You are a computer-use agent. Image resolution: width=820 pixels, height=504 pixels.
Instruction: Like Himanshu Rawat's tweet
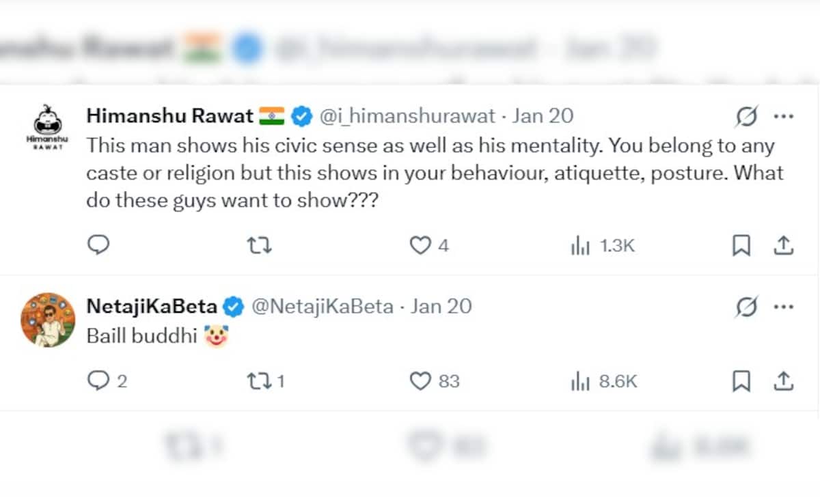[x=421, y=244]
